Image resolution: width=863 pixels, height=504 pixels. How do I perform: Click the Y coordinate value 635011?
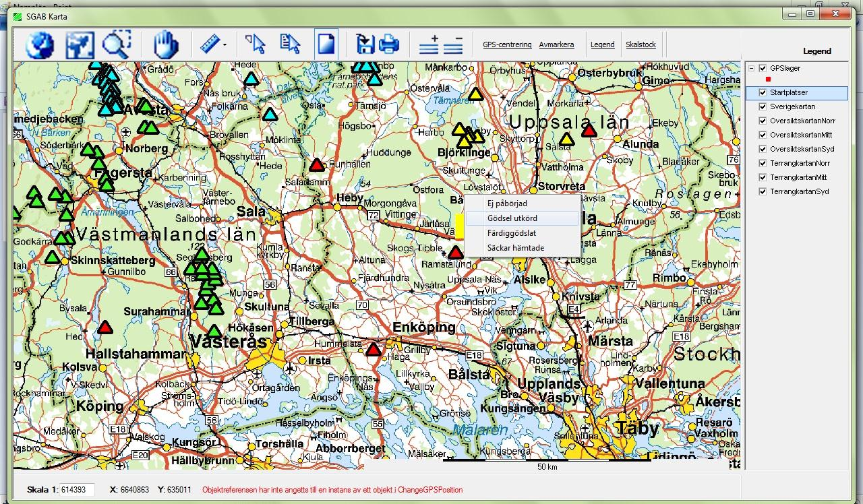(x=179, y=490)
